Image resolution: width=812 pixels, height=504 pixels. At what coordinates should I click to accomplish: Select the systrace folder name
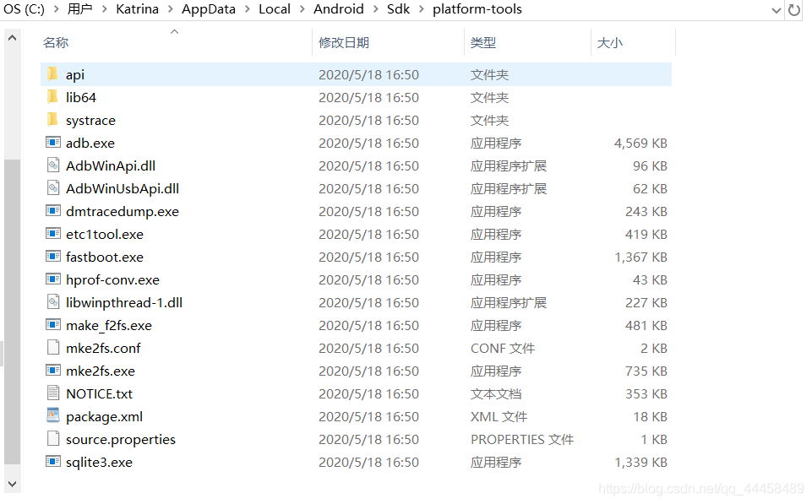coord(90,120)
